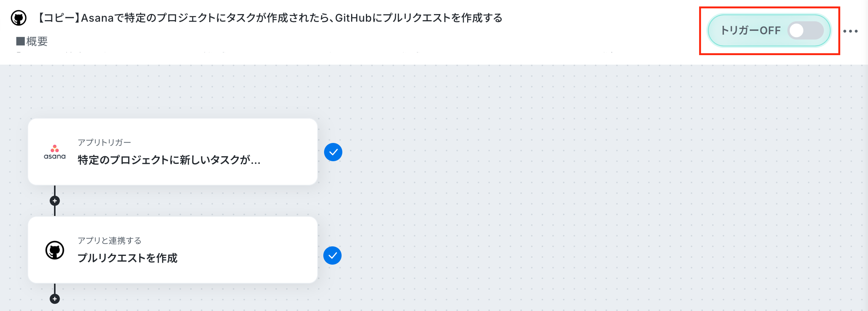Add a step between Asana and GitHub cards
Screen dimensions: 868x311
click(55, 201)
